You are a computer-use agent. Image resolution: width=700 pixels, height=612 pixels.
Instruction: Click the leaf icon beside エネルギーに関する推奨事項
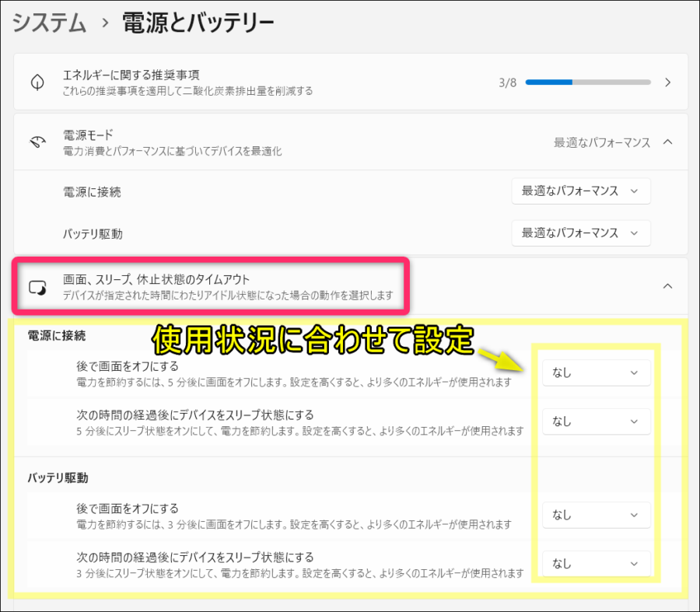[37, 82]
